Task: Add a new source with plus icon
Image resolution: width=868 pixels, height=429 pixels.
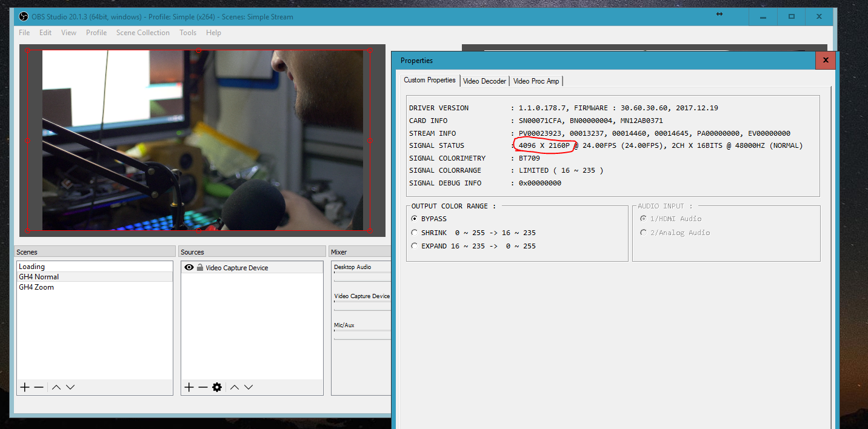Action: coord(189,387)
